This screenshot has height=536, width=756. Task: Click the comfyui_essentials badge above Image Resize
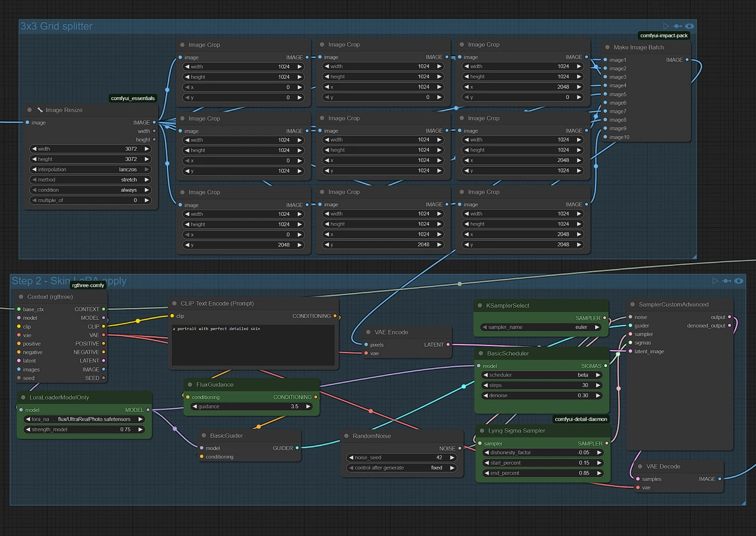(x=133, y=98)
